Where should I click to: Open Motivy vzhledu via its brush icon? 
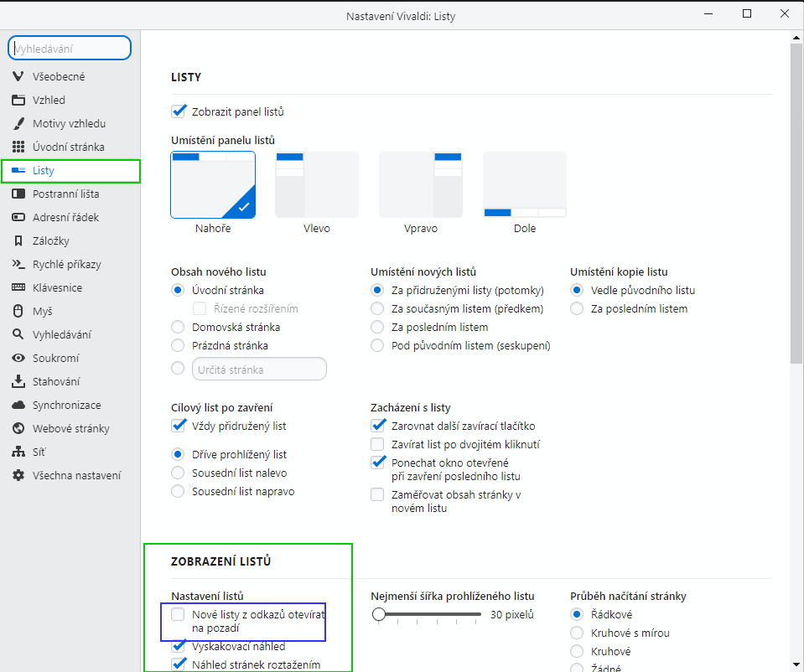click(18, 123)
